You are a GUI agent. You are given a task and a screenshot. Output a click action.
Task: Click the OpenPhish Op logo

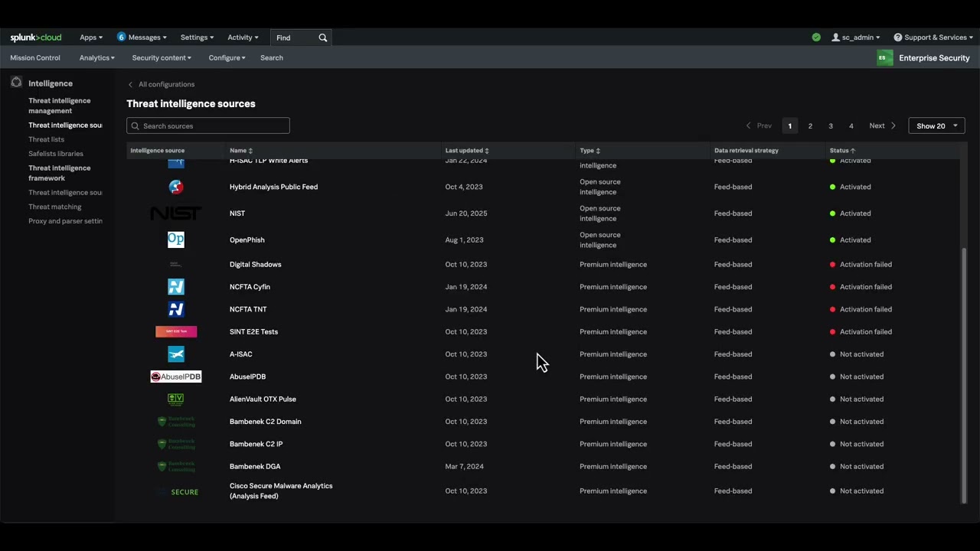coord(176,240)
